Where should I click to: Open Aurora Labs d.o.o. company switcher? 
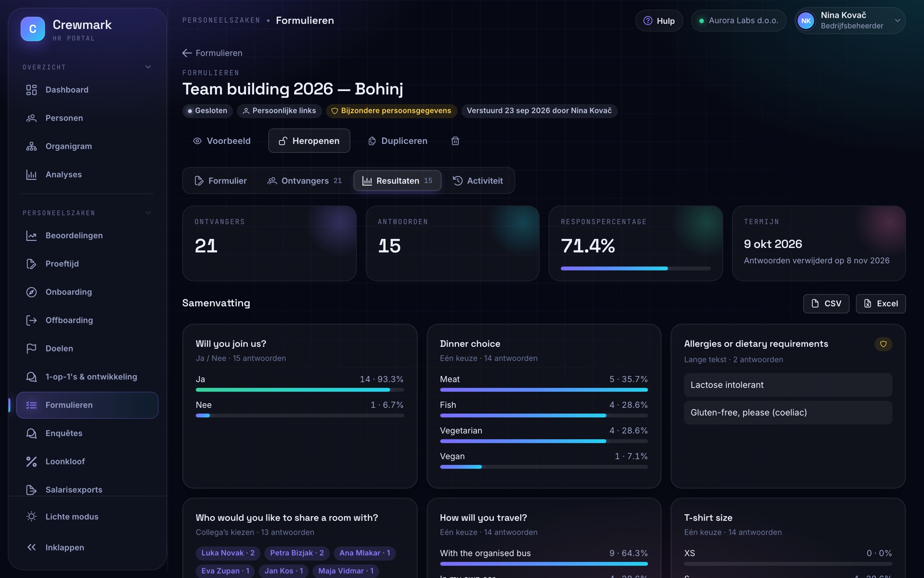738,21
